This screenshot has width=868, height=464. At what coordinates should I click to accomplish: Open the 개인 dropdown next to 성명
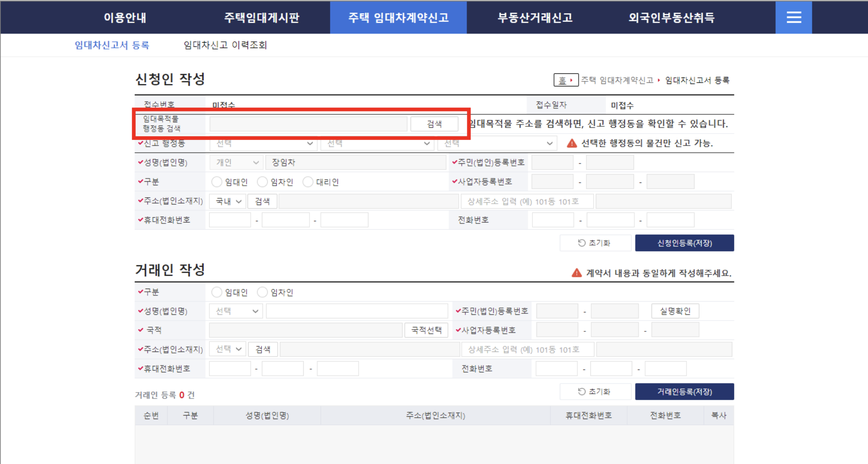pos(235,162)
